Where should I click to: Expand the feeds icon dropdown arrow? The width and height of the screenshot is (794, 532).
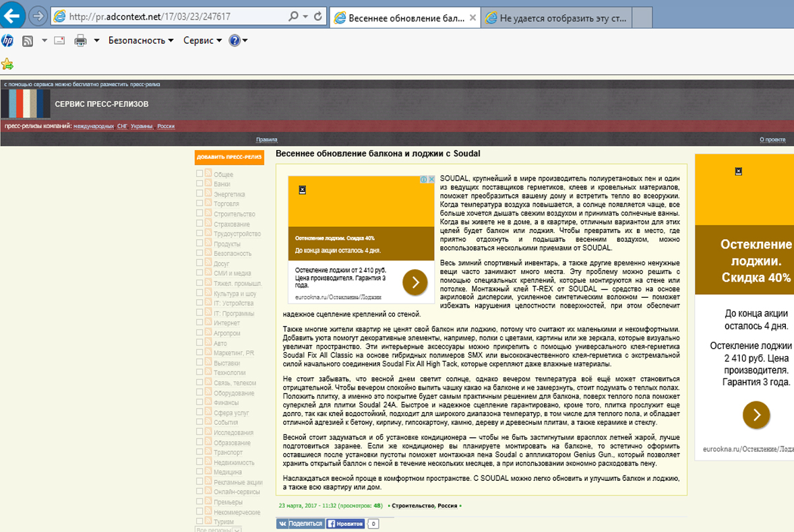(x=44, y=40)
